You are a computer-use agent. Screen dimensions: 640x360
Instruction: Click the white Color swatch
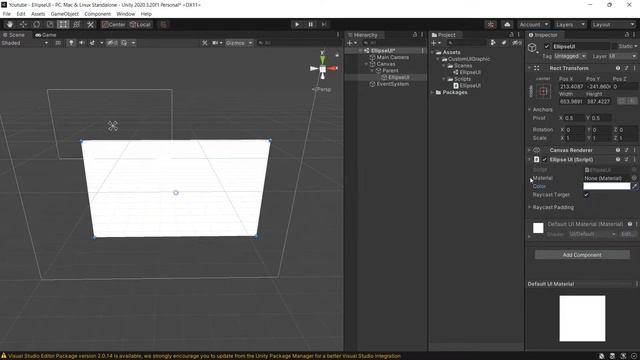click(x=607, y=186)
